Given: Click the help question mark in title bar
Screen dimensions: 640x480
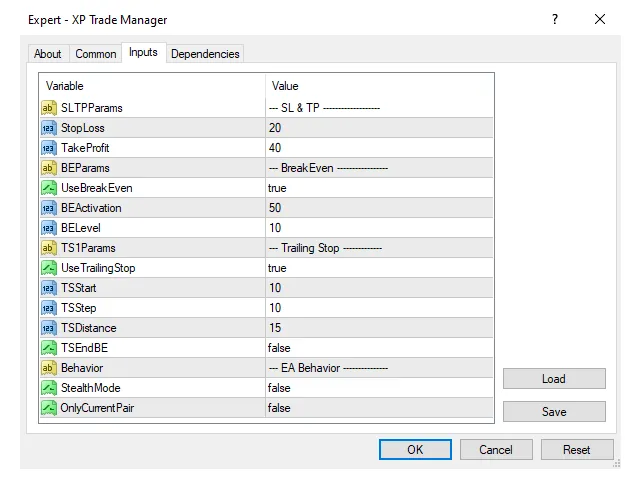Looking at the screenshot, I should pos(555,19).
